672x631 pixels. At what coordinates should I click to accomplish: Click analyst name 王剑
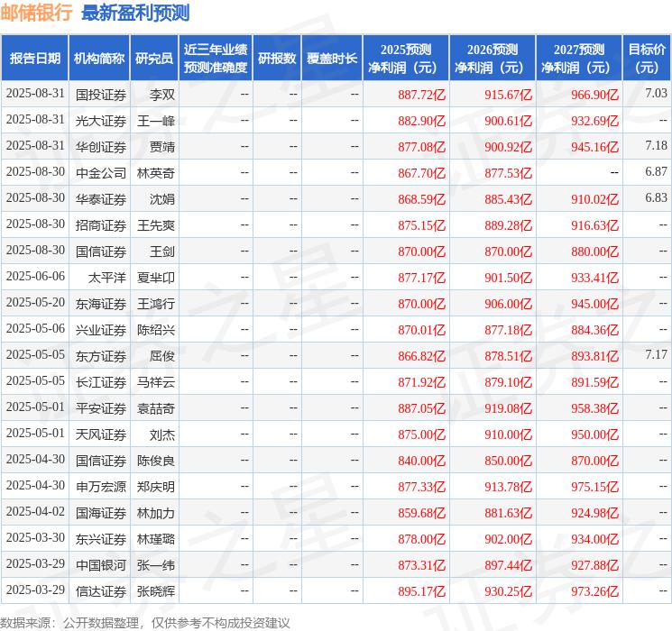click(162, 251)
